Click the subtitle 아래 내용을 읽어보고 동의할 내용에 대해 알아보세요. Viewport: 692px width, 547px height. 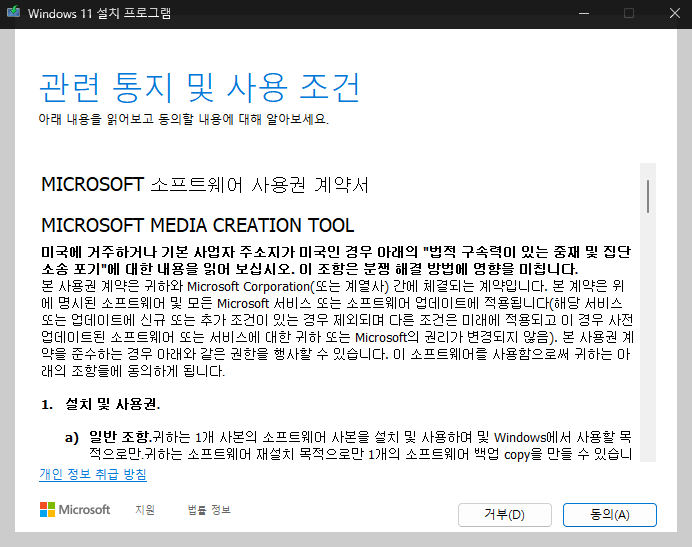click(184, 119)
